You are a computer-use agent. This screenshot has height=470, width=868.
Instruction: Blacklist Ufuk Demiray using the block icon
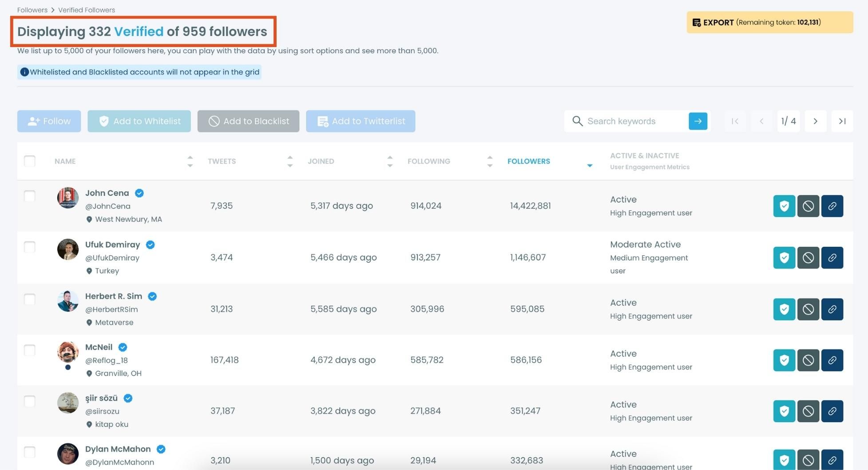808,257
